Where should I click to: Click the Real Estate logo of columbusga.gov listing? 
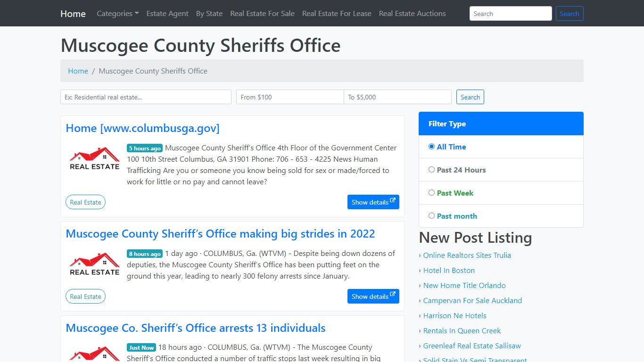coord(95,159)
